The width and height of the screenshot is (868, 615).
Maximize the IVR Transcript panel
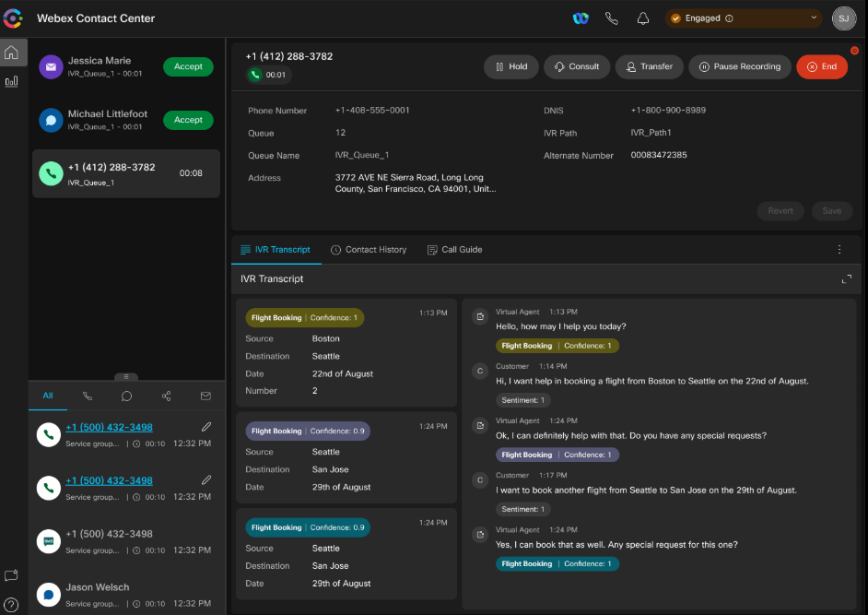point(847,279)
